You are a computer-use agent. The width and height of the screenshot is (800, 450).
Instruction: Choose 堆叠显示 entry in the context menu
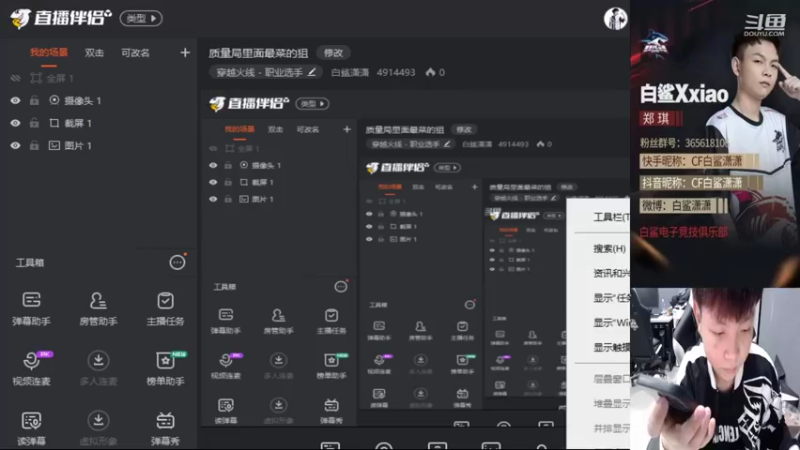point(611,404)
